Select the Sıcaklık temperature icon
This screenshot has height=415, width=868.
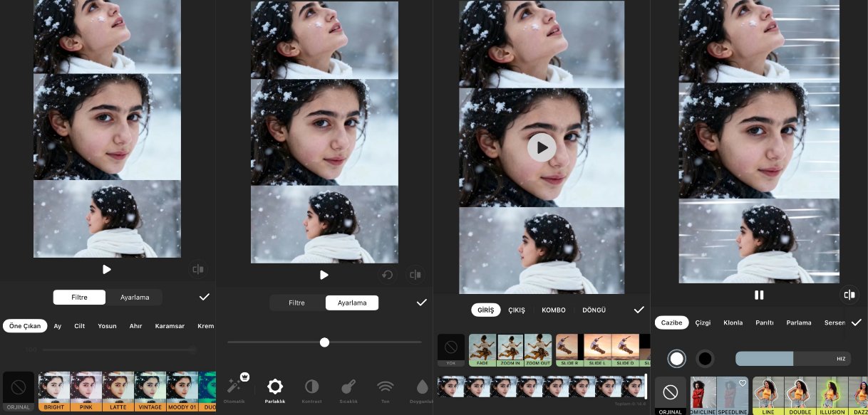pos(348,387)
